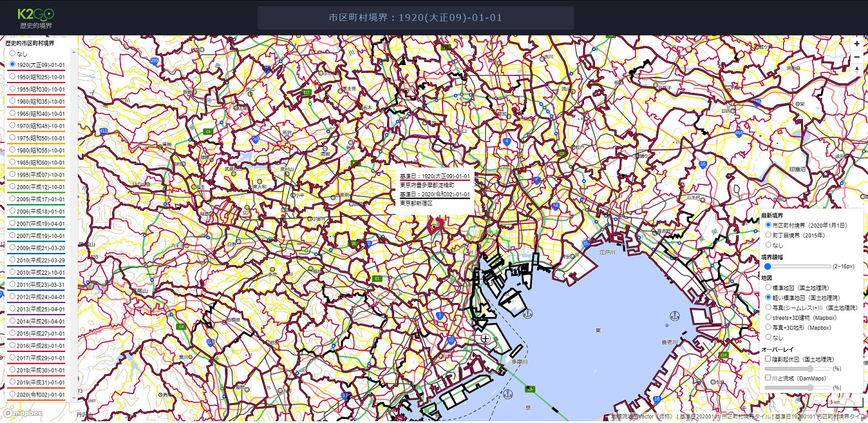Open the Mapbox logo link
The width and height of the screenshot is (868, 423).
[x=23, y=413]
